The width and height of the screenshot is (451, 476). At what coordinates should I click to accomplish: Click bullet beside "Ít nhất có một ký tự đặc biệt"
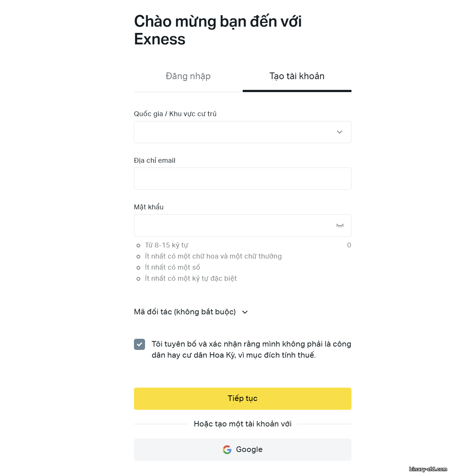coord(138,279)
